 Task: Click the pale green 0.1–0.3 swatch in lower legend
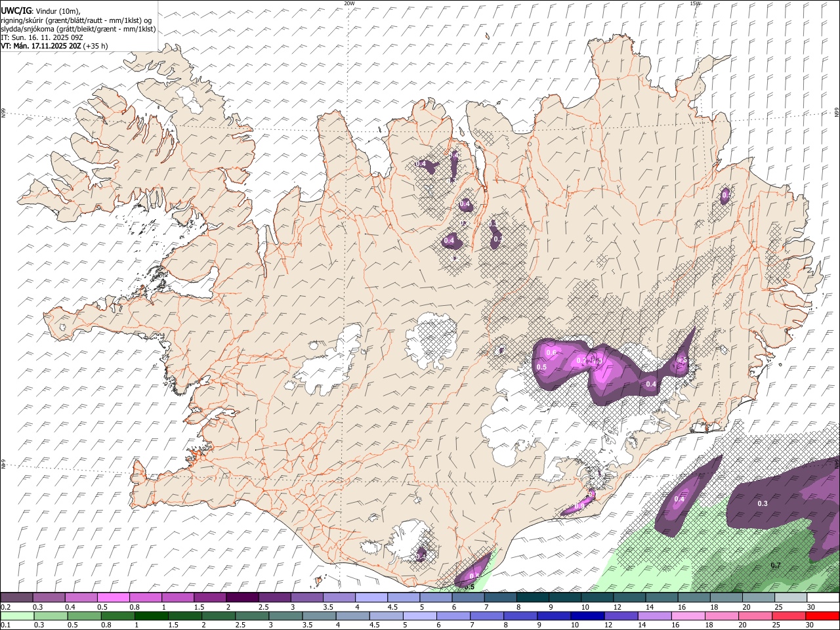pyautogui.click(x=17, y=616)
